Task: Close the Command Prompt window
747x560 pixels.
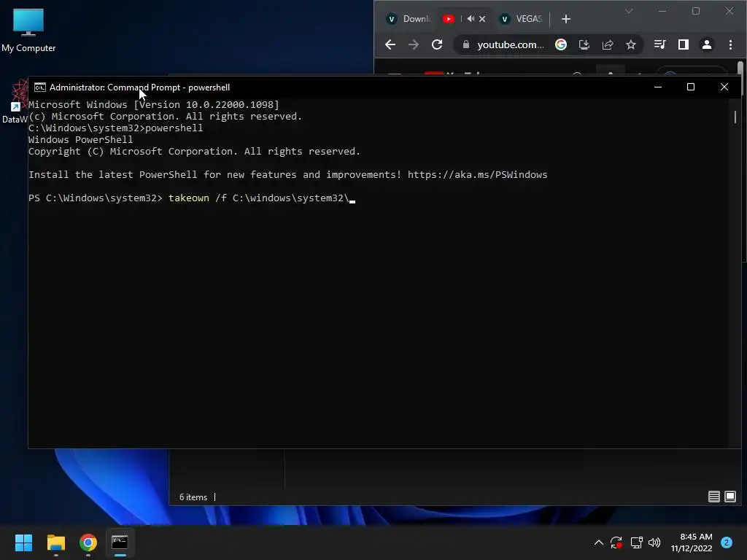Action: [724, 87]
